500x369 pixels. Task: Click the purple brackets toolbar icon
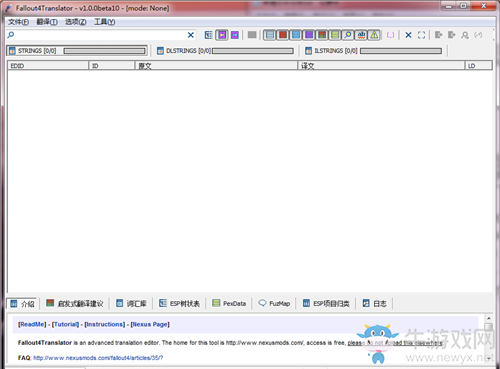390,35
